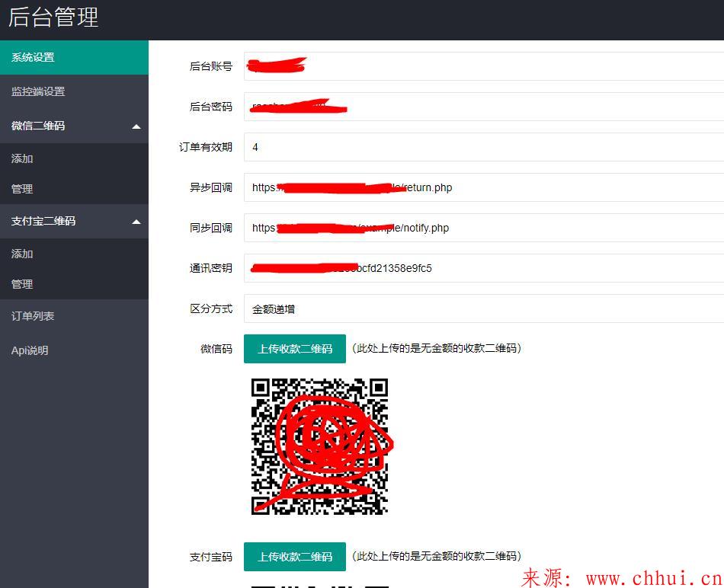The height and width of the screenshot is (588, 724).
Task: Click the 微信二维码 sidebar group label
Action: pyautogui.click(x=38, y=126)
